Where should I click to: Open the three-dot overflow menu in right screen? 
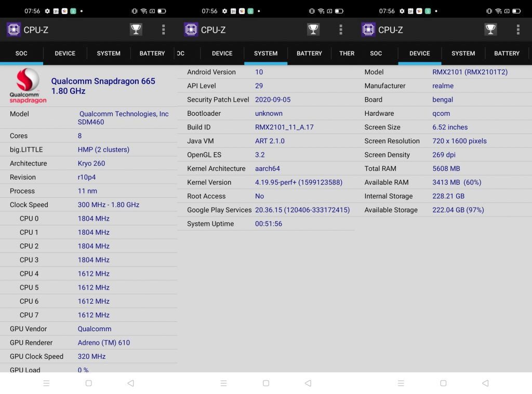[x=518, y=30]
